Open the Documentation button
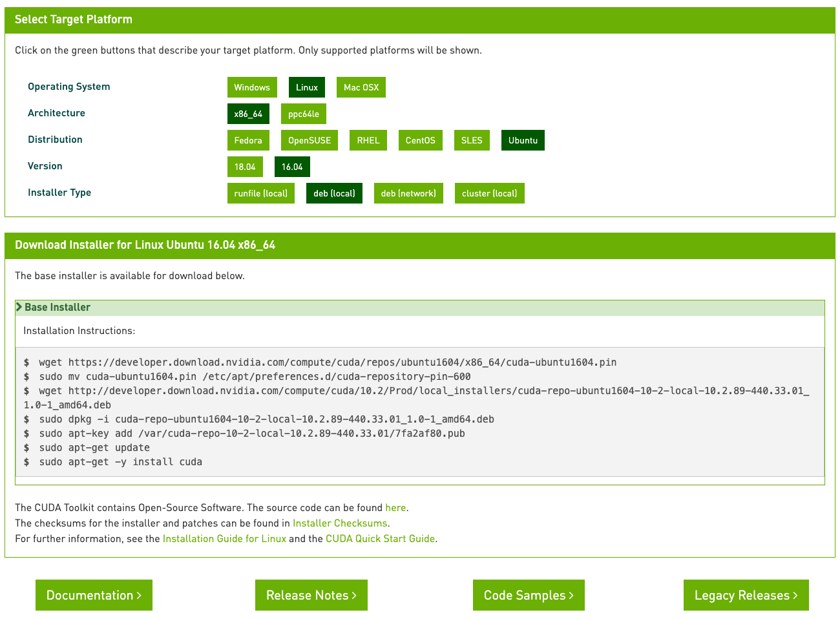The height and width of the screenshot is (619, 840). pos(94,595)
